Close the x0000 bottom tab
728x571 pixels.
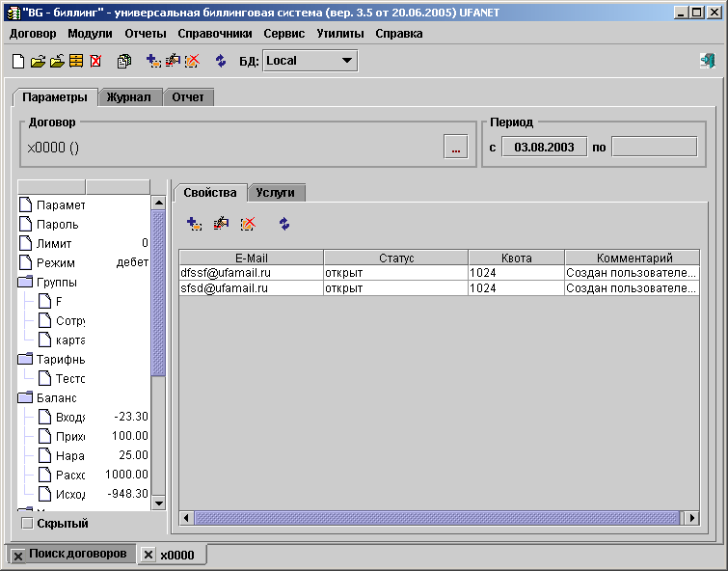(148, 556)
